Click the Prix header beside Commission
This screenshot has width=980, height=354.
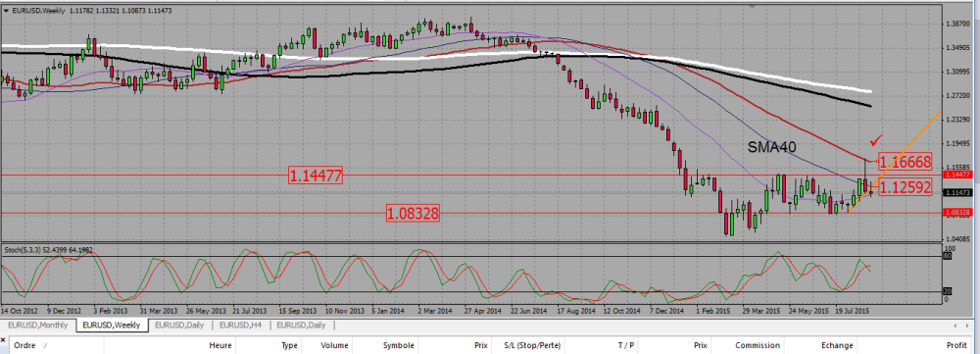(701, 345)
